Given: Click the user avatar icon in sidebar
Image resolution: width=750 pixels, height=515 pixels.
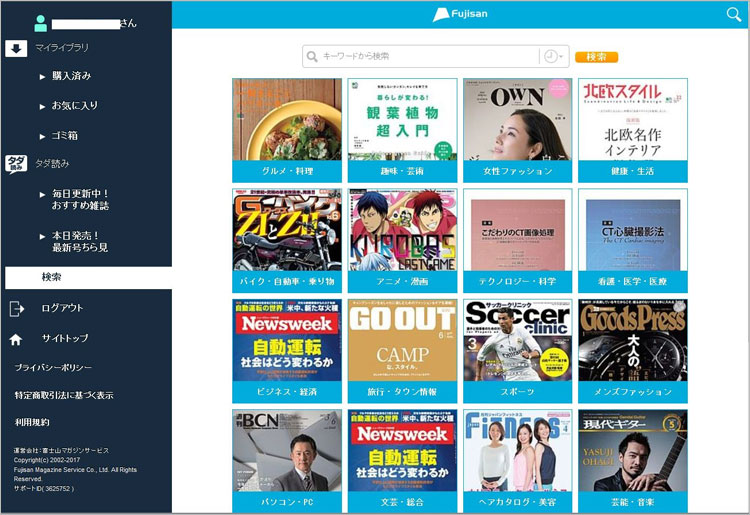Looking at the screenshot, I should [41, 23].
